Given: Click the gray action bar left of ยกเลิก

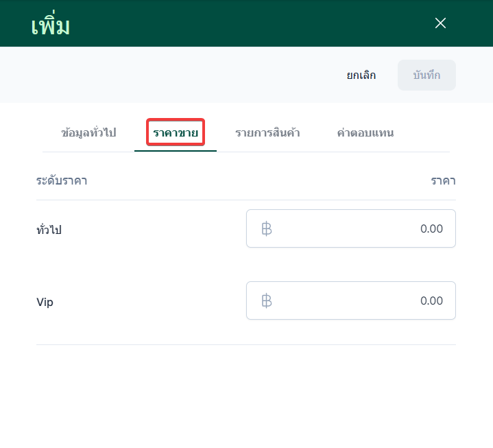Looking at the screenshot, I should click(171, 75).
